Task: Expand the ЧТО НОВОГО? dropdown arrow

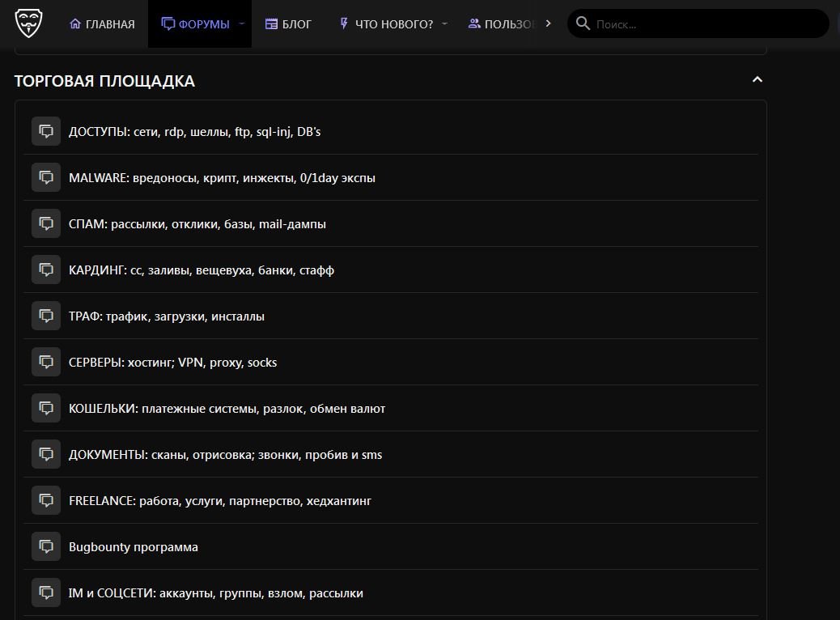Action: pos(444,24)
